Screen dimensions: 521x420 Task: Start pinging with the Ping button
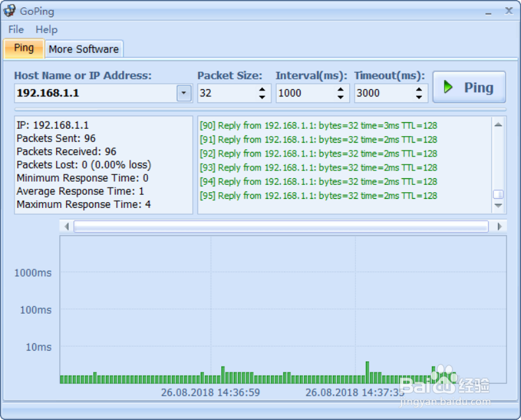tap(469, 87)
